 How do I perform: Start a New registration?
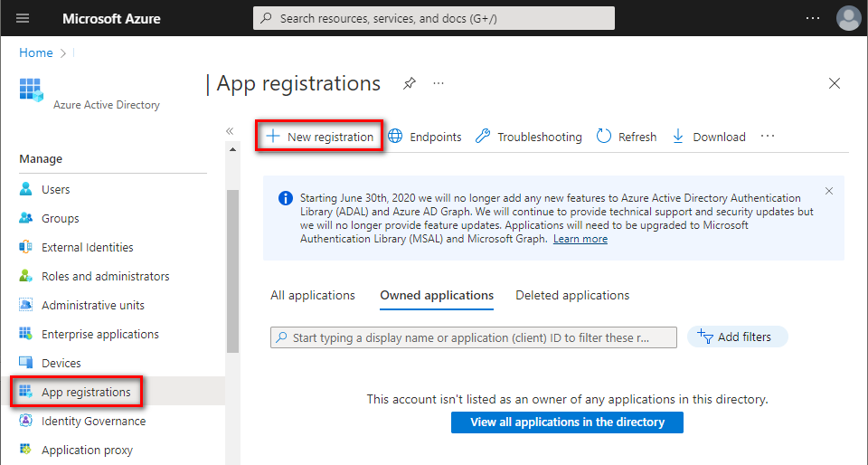coord(319,137)
